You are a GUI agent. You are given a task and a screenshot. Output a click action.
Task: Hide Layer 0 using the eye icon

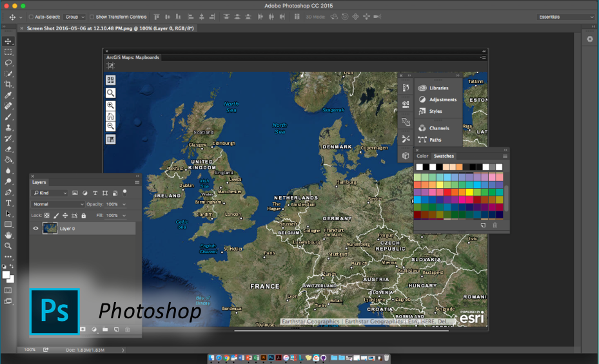pos(36,228)
